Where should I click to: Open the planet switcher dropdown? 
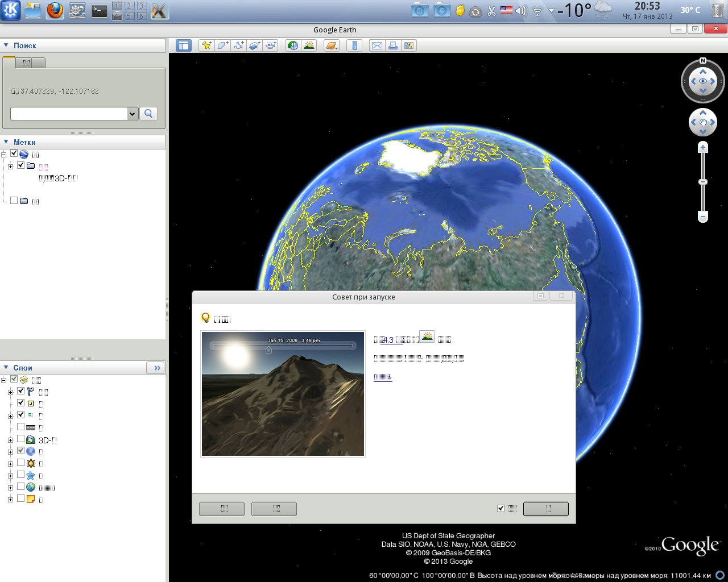click(x=332, y=45)
